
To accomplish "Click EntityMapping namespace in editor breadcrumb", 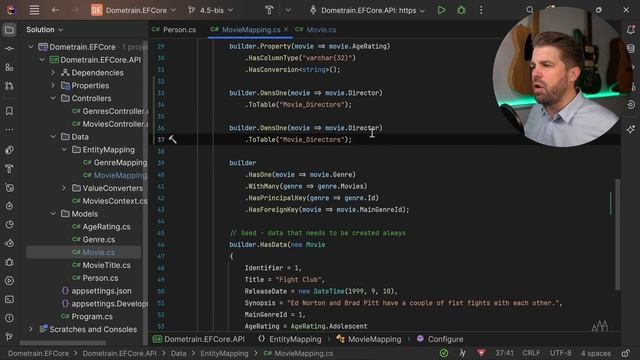I will click(x=290, y=339).
